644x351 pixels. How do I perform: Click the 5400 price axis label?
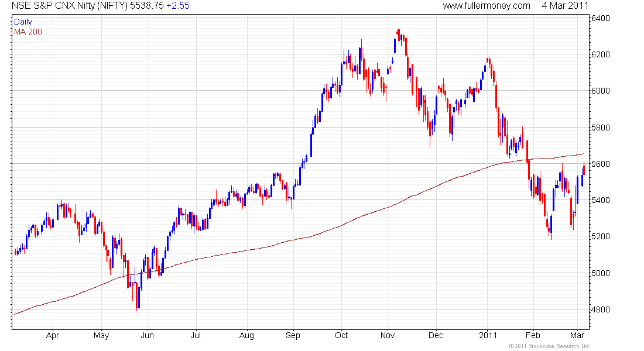(601, 200)
